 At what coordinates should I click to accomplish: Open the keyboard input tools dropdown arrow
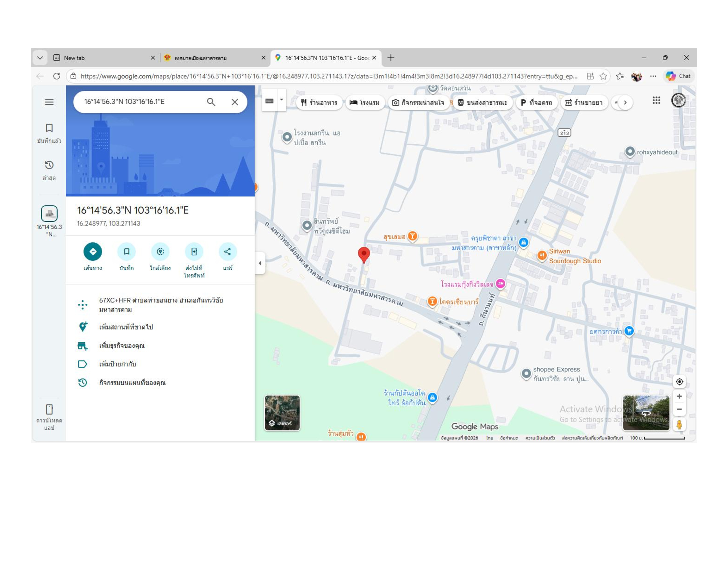[282, 100]
